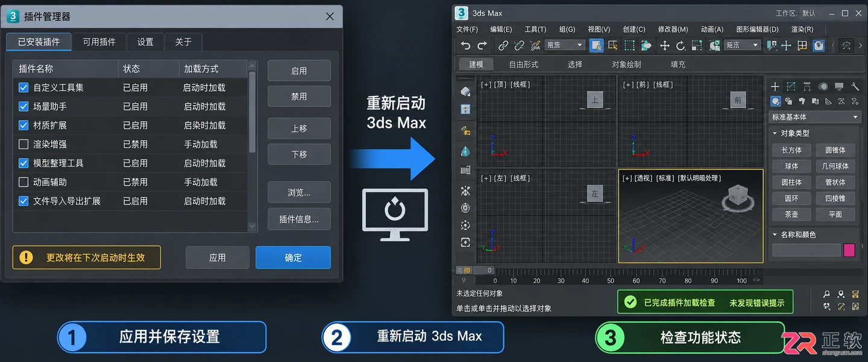The image size is (868, 362).
Task: Open the 标准基本体 primitives dropdown
Action: coord(816,117)
